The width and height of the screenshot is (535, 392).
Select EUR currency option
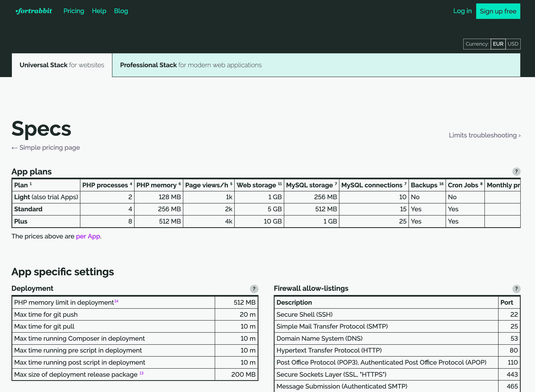coord(498,44)
